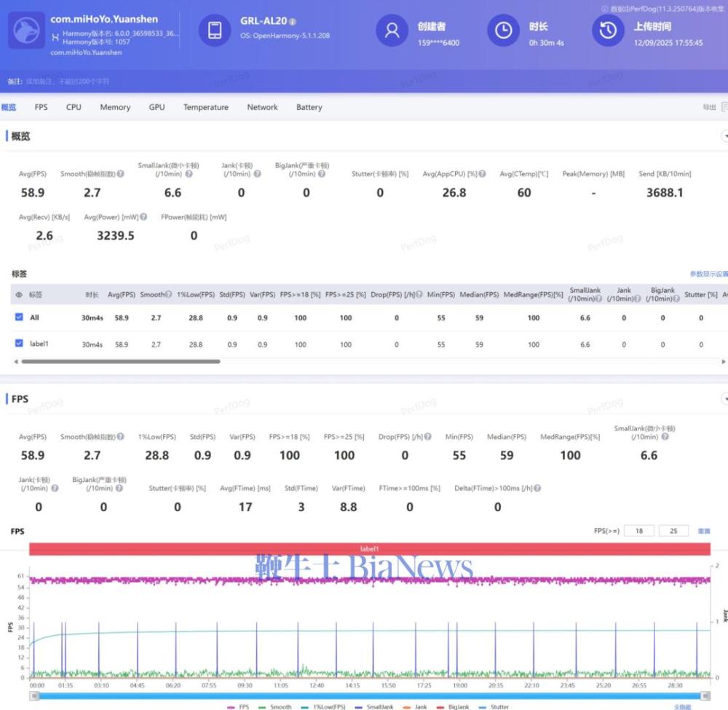The width and height of the screenshot is (728, 710).
Task: Open help icon in table Jank header
Action: [638, 299]
